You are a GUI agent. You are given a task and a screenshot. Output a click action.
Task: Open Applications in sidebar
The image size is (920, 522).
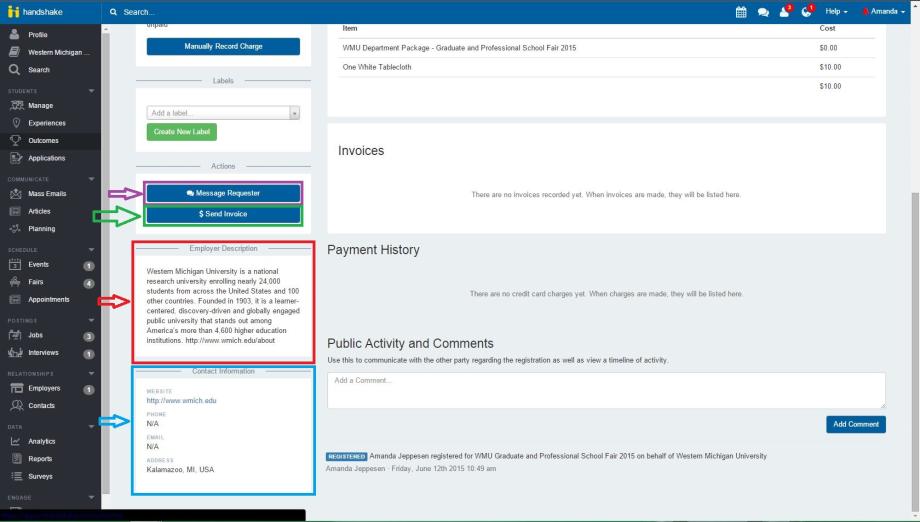pos(38,158)
